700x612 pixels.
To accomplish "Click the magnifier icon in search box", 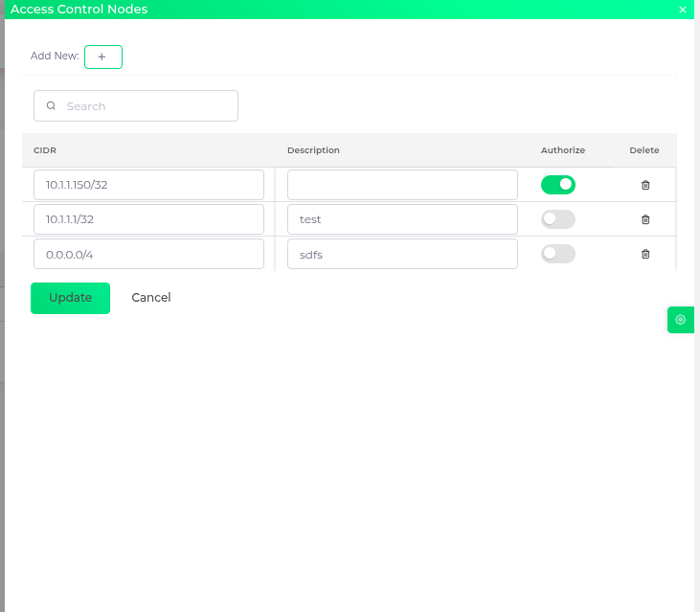I will [x=52, y=106].
